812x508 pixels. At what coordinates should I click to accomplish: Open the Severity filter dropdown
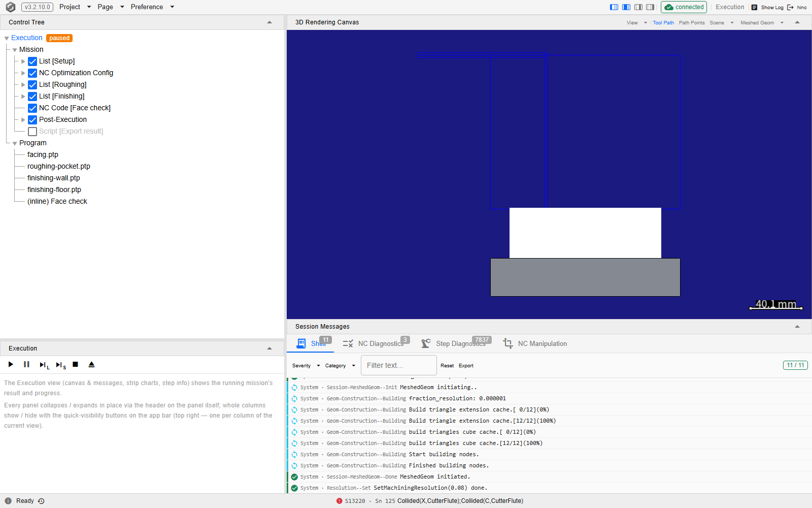coord(306,366)
